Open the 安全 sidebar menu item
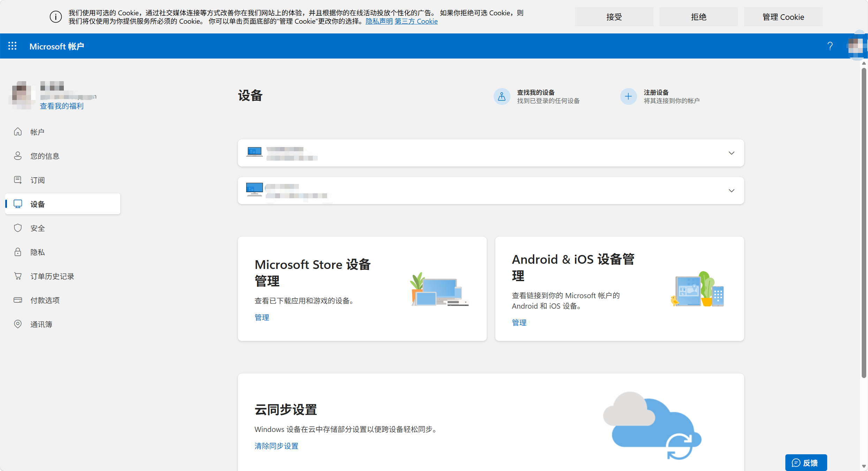 tap(63, 228)
